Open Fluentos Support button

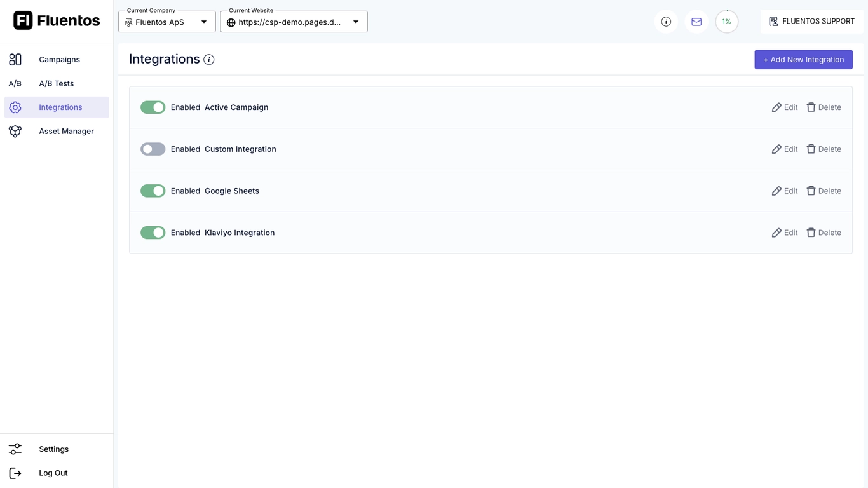(x=812, y=22)
